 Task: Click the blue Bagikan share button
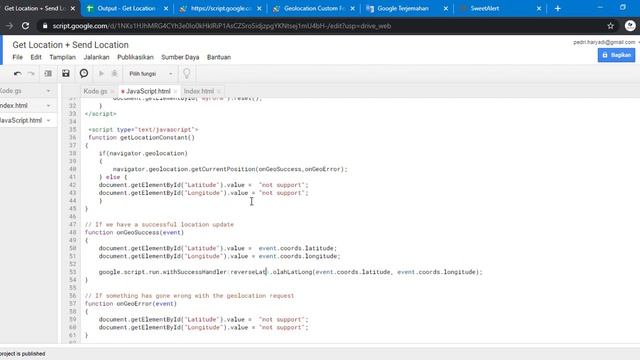coord(616,55)
